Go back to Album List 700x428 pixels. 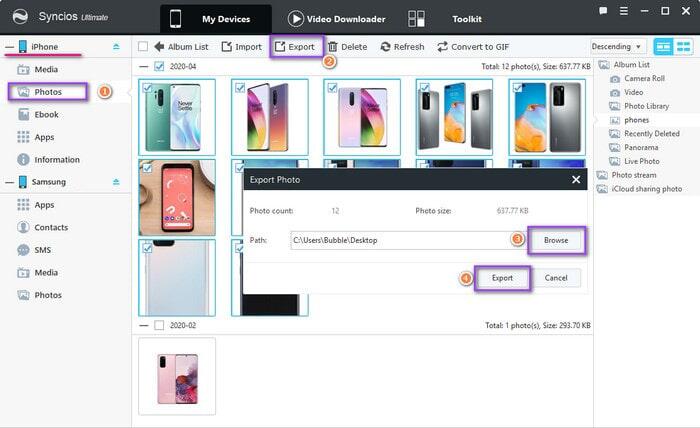tap(181, 46)
